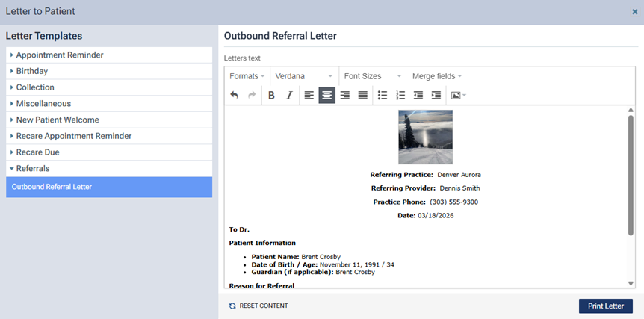Viewport: 644px width, 319px height.
Task: Click the snowy landscape image in letter
Action: coord(425,137)
